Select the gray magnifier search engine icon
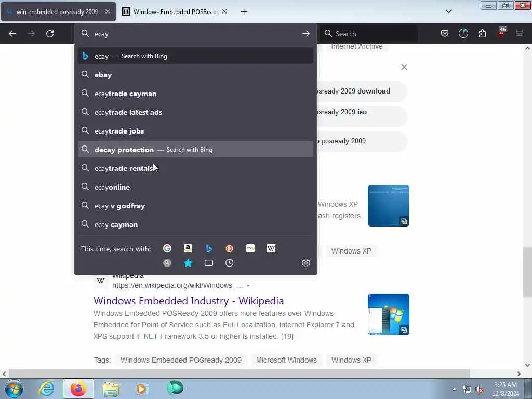The width and height of the screenshot is (532, 399). (167, 263)
